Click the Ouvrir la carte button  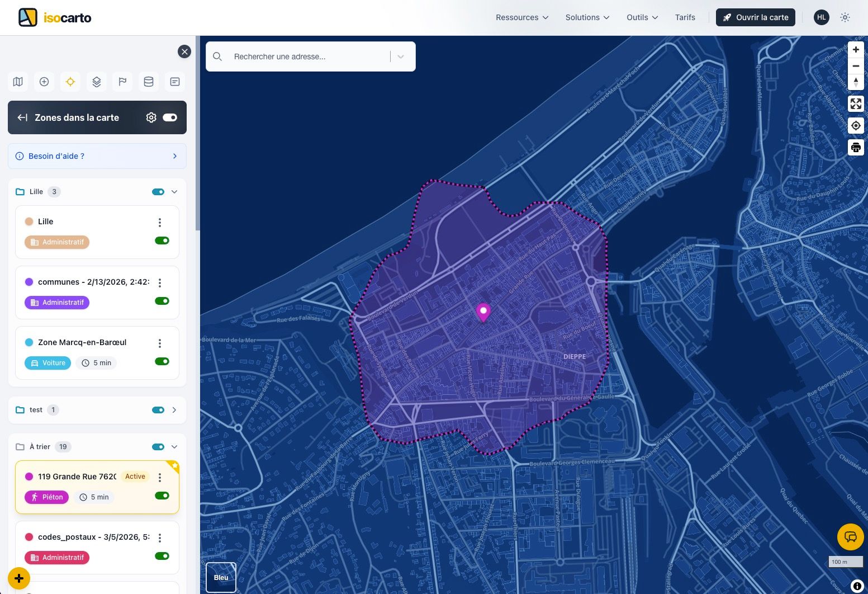[x=755, y=17]
